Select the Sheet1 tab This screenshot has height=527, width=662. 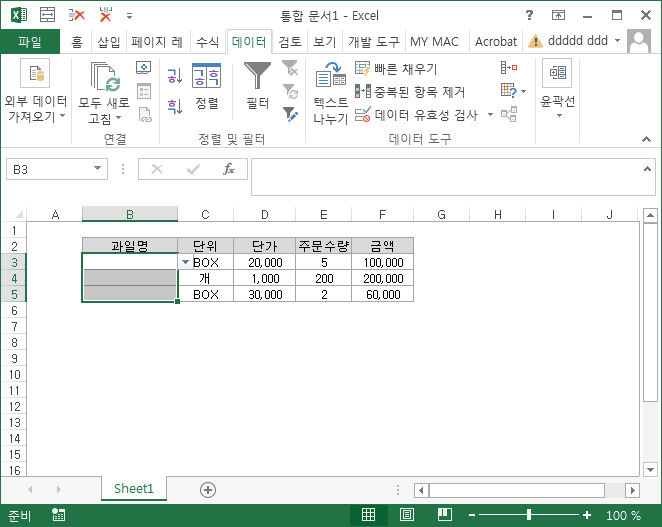point(133,489)
